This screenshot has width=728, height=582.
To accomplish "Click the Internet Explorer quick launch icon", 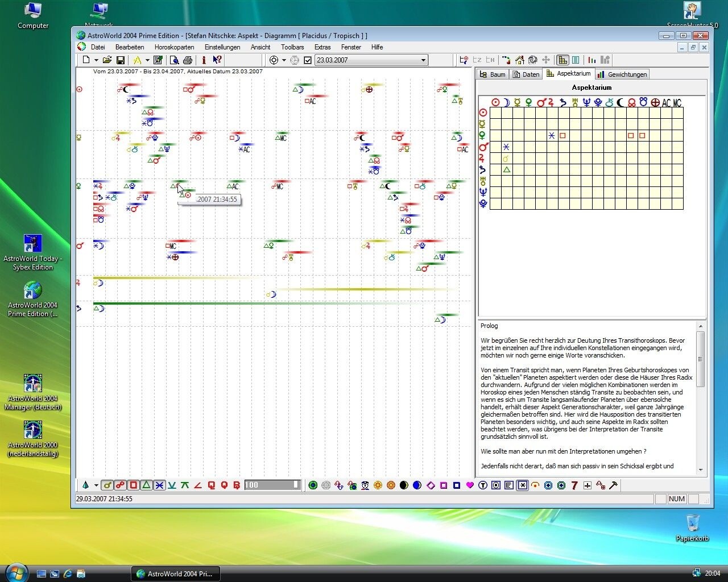I will coord(68,574).
